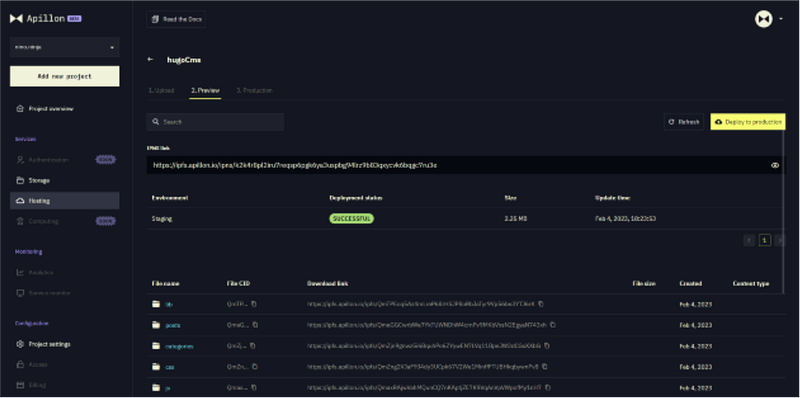Screen dimensions: 800x398
Task: Go to next page arrow
Action: click(780, 240)
